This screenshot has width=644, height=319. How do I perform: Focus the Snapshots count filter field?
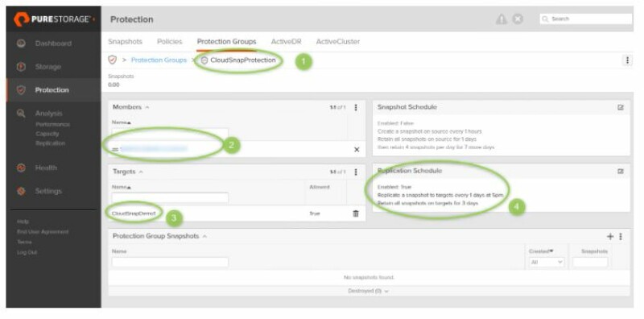click(591, 263)
